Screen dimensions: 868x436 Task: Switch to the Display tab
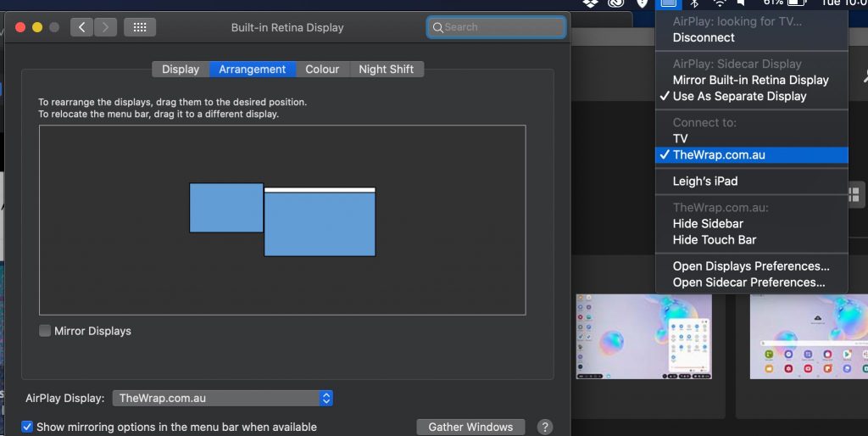pyautogui.click(x=181, y=70)
